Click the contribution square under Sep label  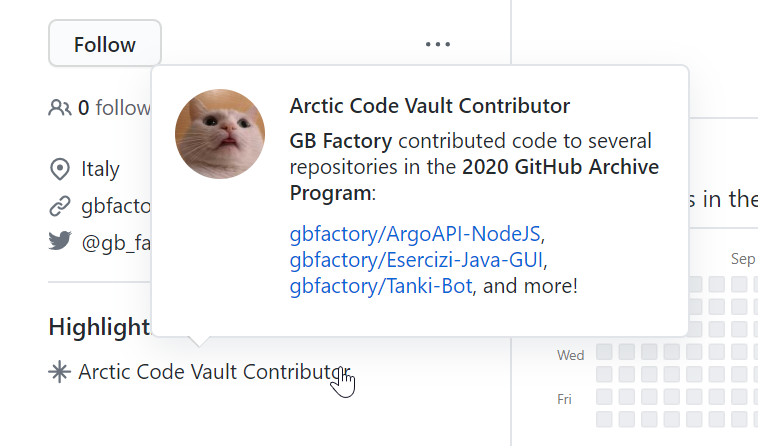[739, 284]
